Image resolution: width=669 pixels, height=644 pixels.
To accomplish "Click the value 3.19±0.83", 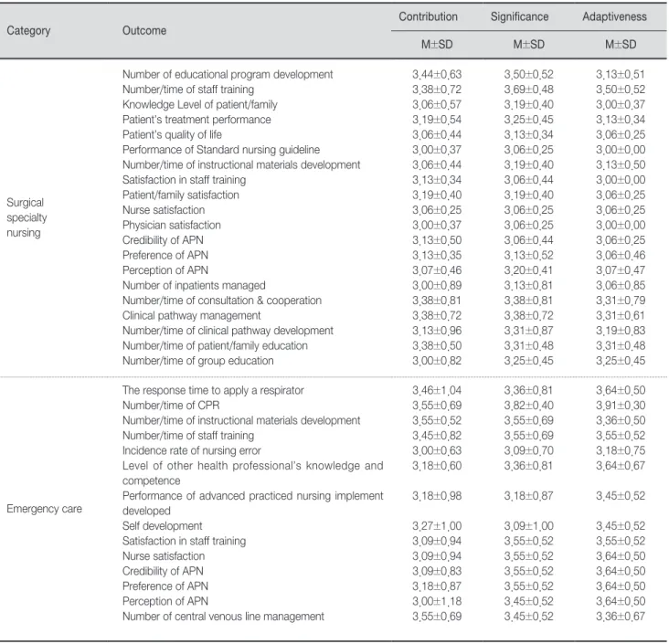I will click(x=621, y=331).
